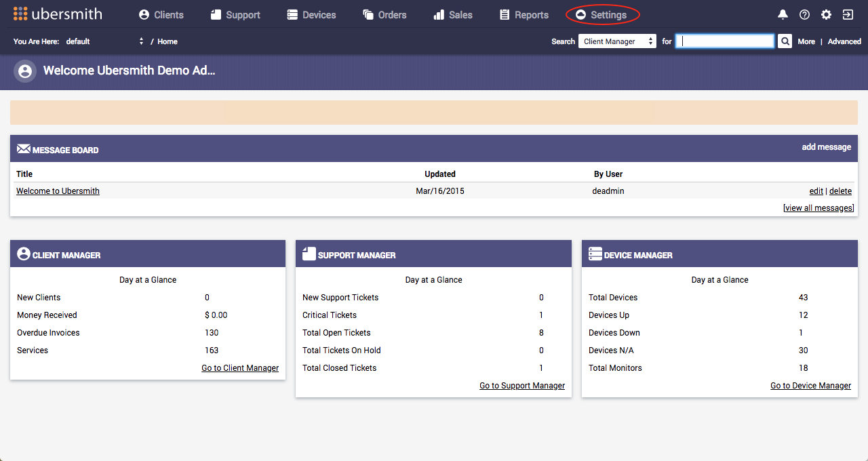Click the Ubersmith logo

click(x=58, y=14)
